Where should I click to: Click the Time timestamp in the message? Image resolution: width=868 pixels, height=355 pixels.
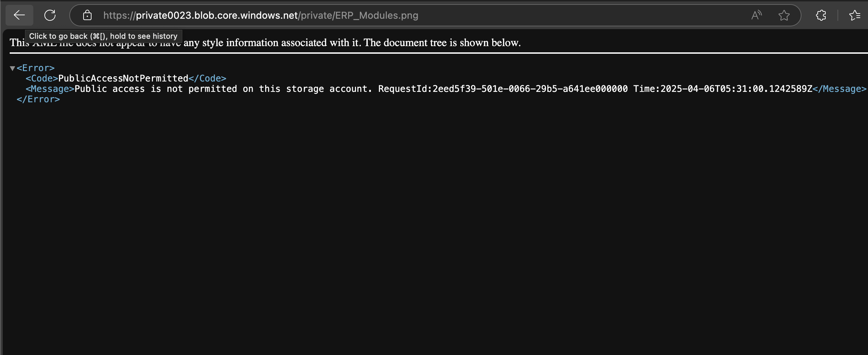tap(723, 89)
